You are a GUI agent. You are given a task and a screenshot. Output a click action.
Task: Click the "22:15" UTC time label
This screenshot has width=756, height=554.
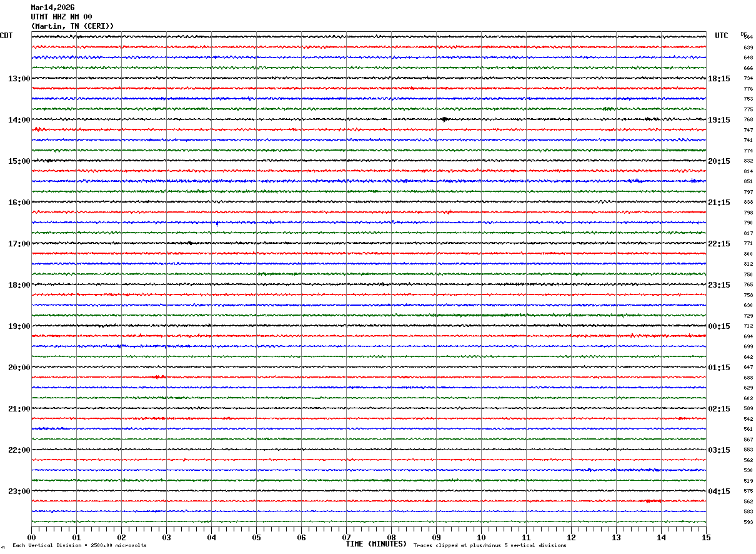[x=719, y=244]
